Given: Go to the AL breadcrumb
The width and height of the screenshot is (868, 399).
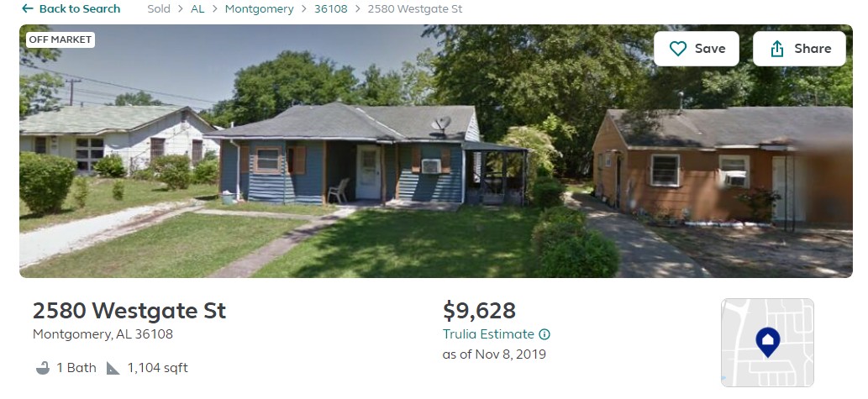Looking at the screenshot, I should point(197,9).
